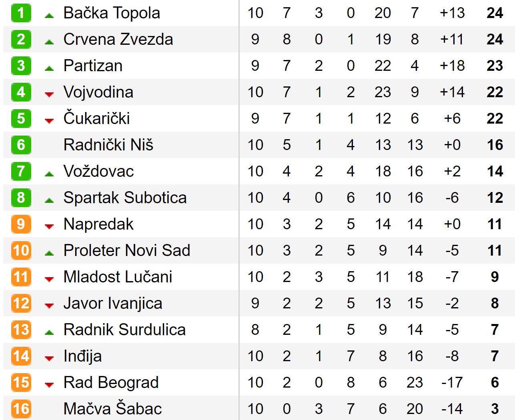Open the Javor Ivanjica team link

click(x=113, y=304)
